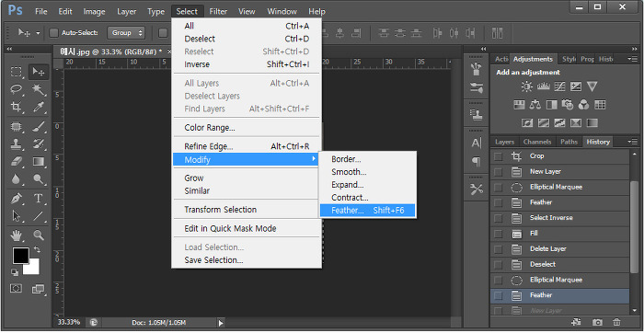This screenshot has height=333, width=644.
Task: Select the Crop tool in toolbox
Action: [16, 108]
